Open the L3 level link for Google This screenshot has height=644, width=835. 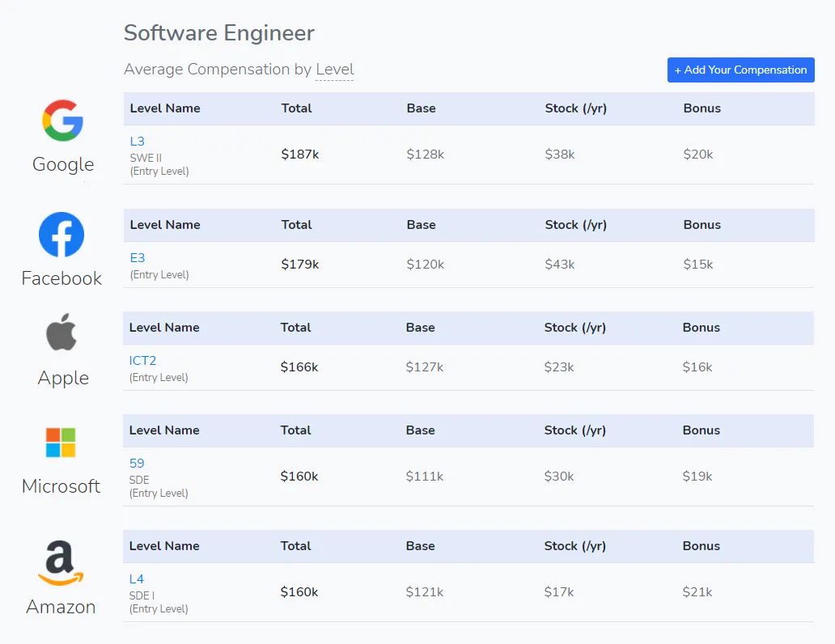tap(138, 141)
